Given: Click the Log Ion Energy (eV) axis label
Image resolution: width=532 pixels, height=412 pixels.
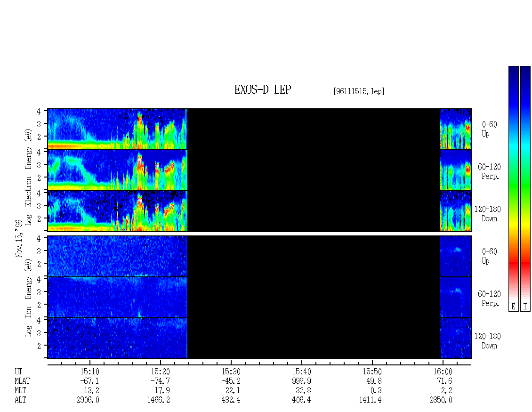Looking at the screenshot, I should (29, 298).
